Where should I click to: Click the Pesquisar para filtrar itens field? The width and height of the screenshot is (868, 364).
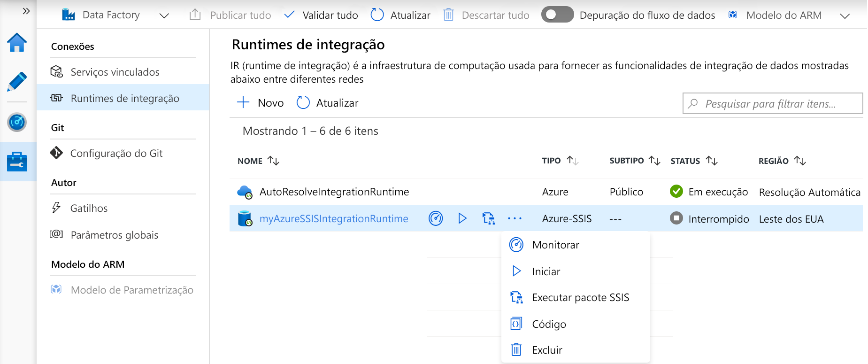773,103
